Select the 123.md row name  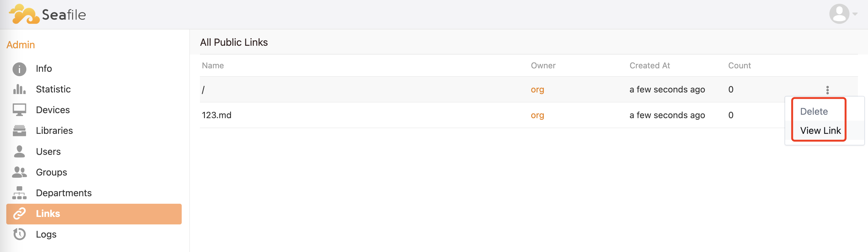coord(216,115)
